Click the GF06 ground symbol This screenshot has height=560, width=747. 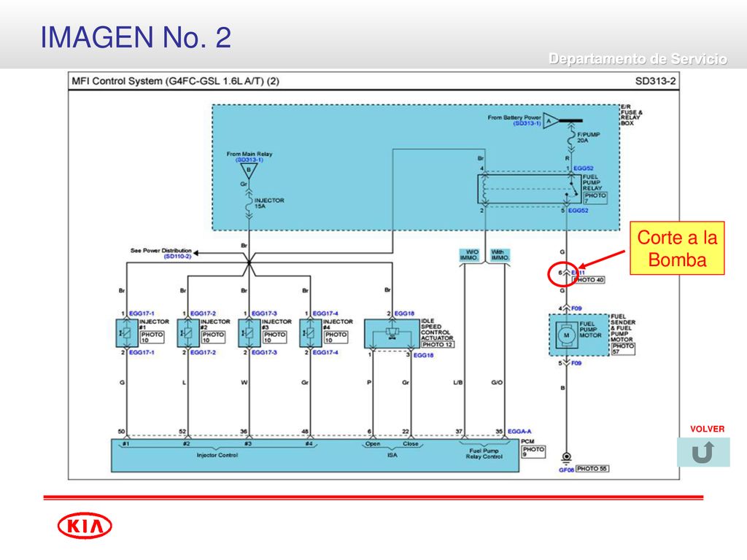pos(566,459)
